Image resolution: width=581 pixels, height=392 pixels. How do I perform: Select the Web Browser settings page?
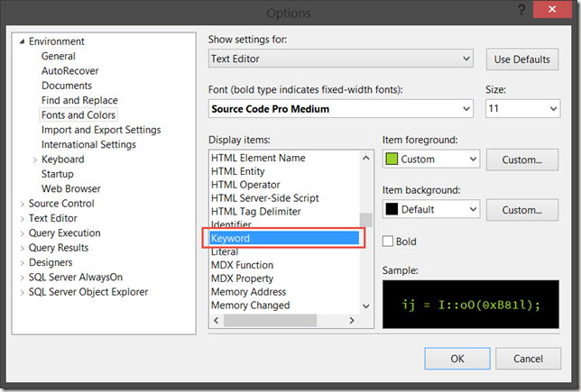(x=70, y=188)
